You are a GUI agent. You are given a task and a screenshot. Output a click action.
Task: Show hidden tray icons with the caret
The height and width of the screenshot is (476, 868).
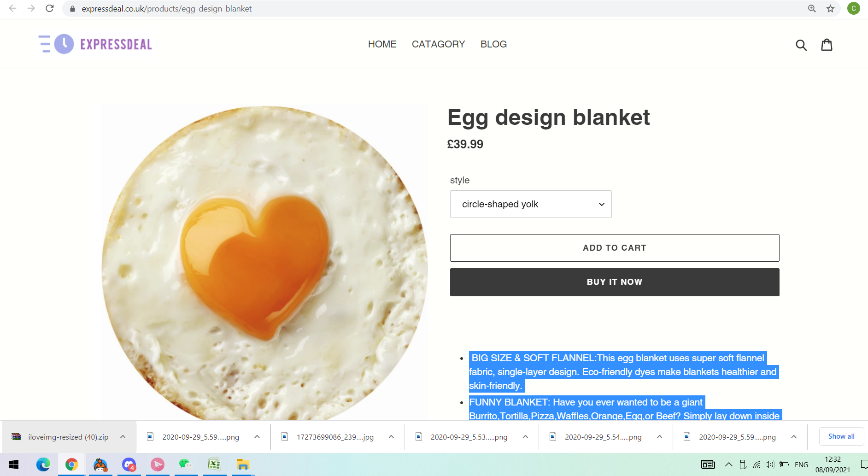point(728,464)
